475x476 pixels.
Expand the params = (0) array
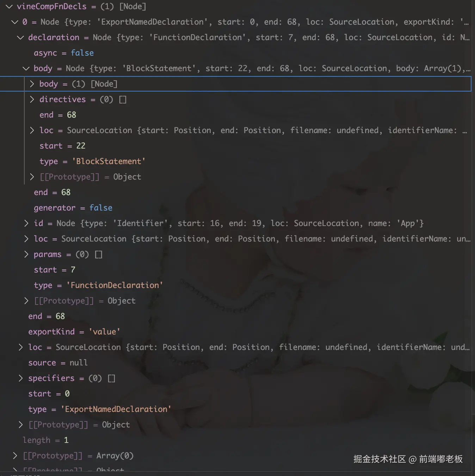tap(26, 254)
